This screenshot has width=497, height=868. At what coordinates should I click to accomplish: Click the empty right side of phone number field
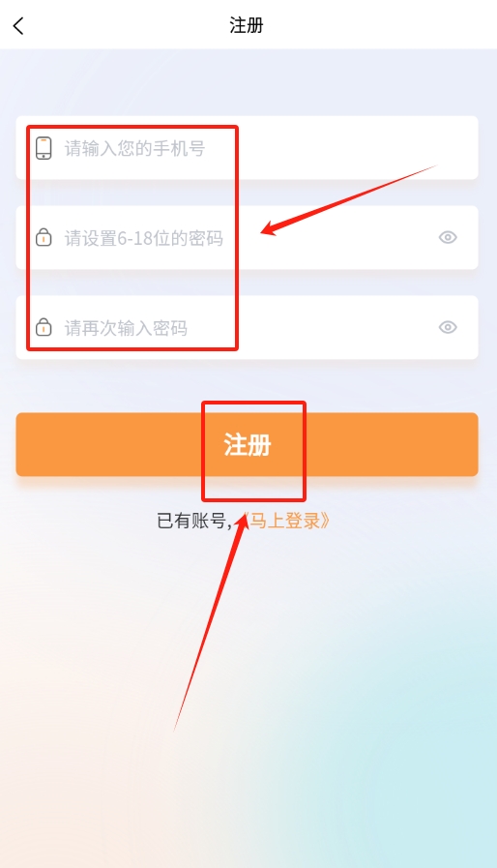tap(354, 148)
